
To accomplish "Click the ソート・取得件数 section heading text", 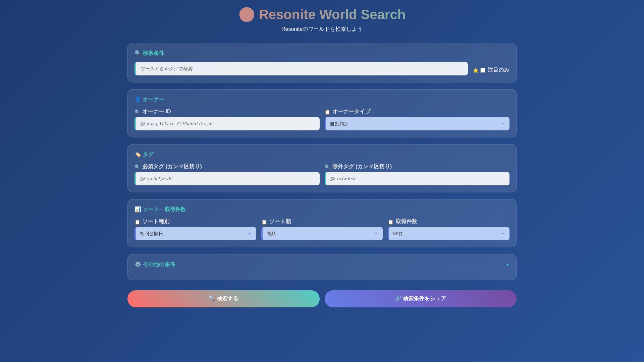I will point(164,209).
